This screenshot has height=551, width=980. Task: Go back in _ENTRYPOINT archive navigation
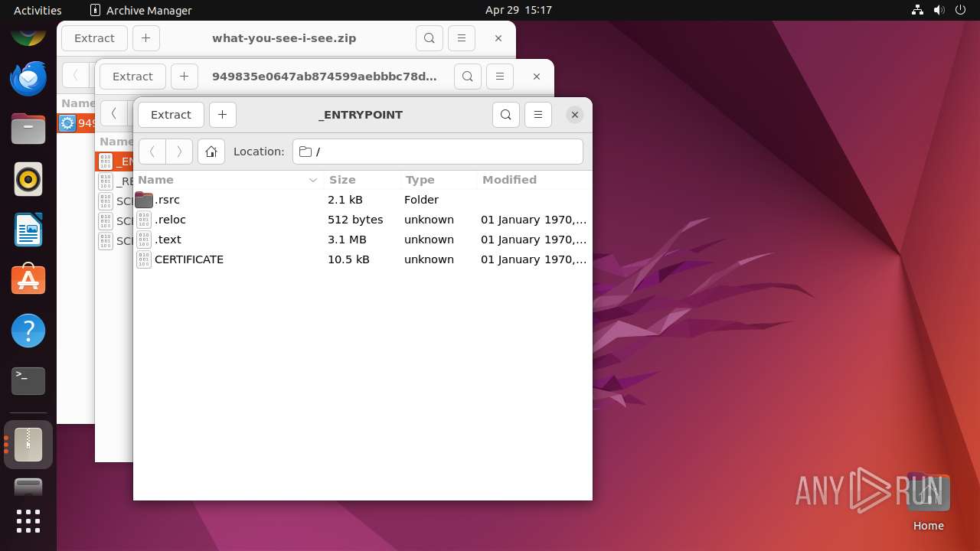[152, 152]
